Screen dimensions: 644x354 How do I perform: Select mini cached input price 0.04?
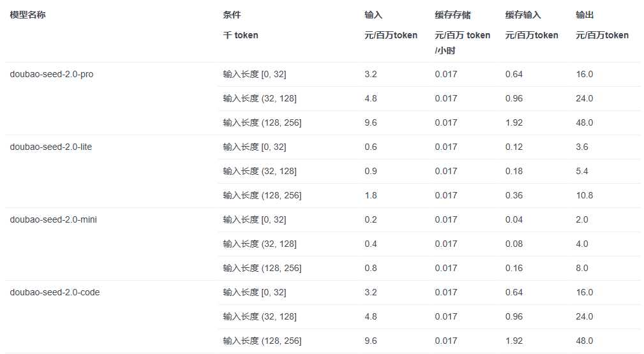514,219
